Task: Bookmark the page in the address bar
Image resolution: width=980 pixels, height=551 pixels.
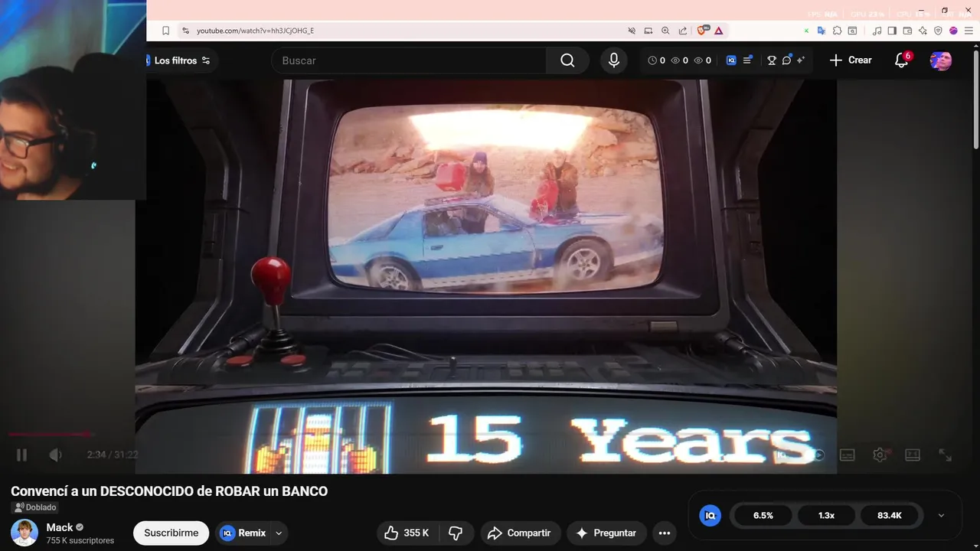Action: coord(165,31)
